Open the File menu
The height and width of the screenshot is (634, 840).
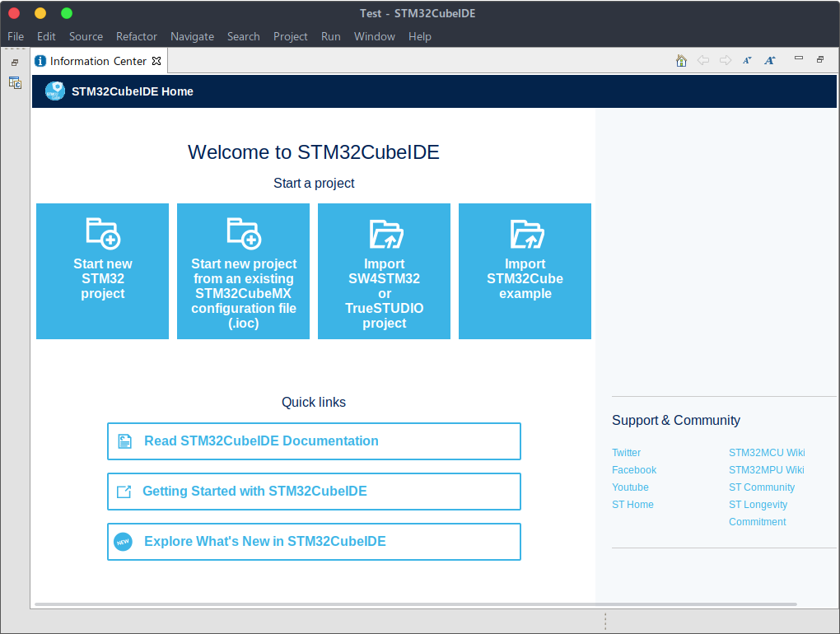[x=16, y=36]
